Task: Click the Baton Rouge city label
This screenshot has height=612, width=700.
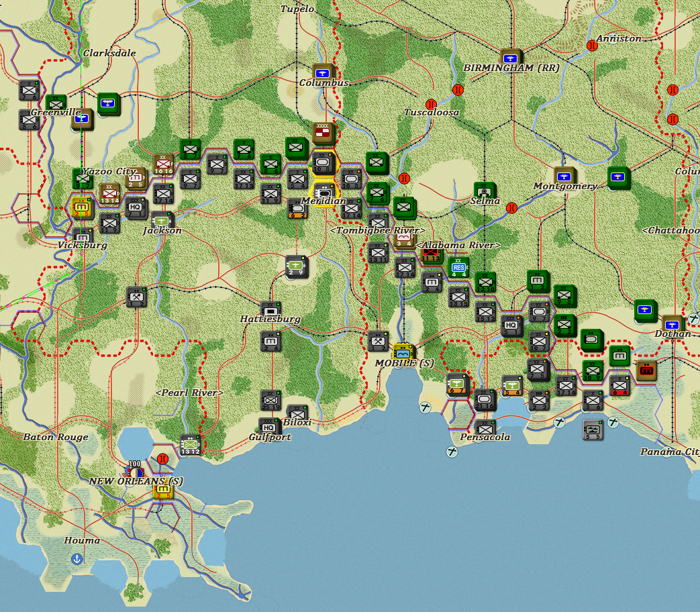Action: 55,437
